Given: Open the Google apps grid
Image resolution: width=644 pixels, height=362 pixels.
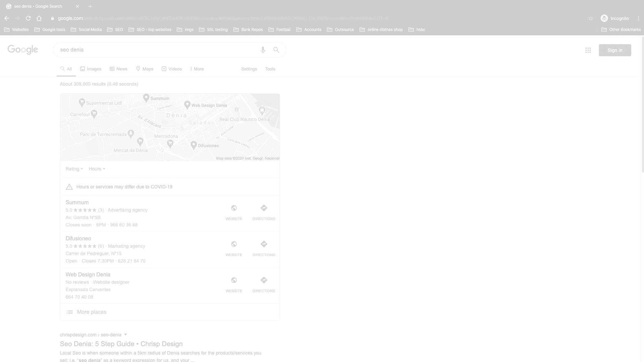Looking at the screenshot, I should (x=588, y=50).
